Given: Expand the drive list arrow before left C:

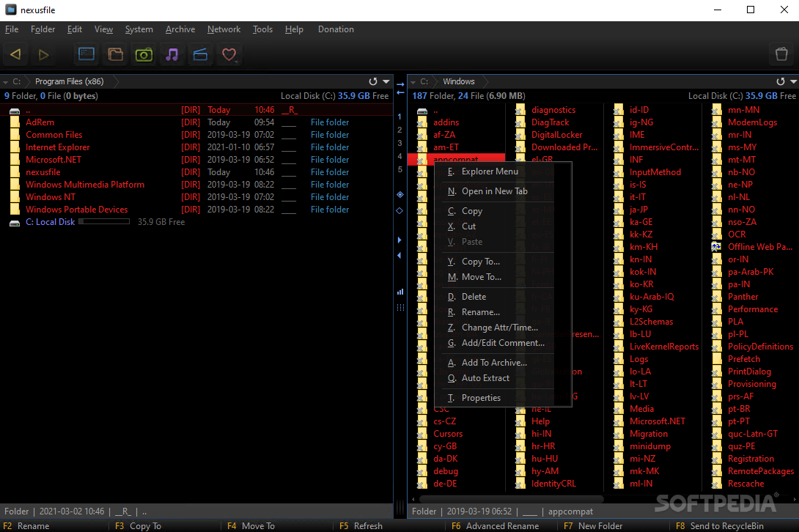Looking at the screenshot, I should (6, 81).
